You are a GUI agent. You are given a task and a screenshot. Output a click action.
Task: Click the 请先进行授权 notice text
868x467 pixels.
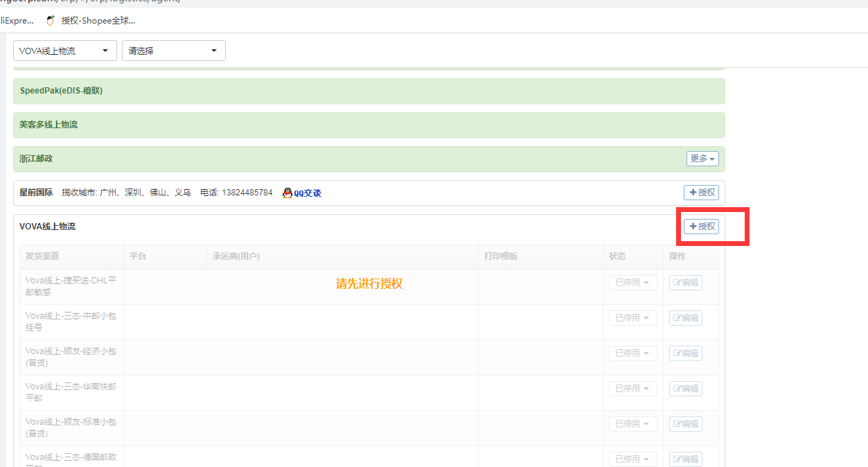369,283
